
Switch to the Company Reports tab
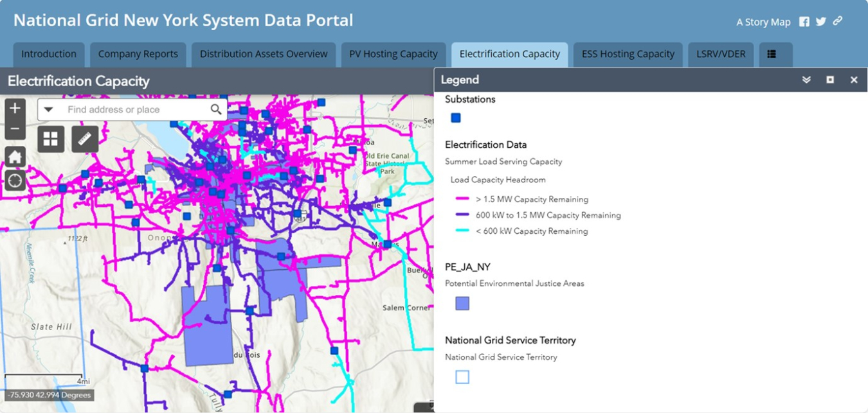(138, 55)
